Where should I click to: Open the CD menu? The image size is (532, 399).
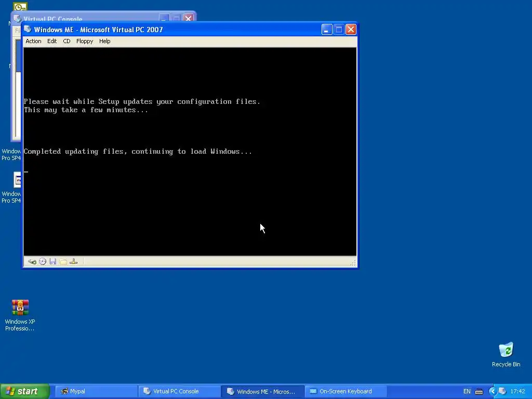pos(66,41)
